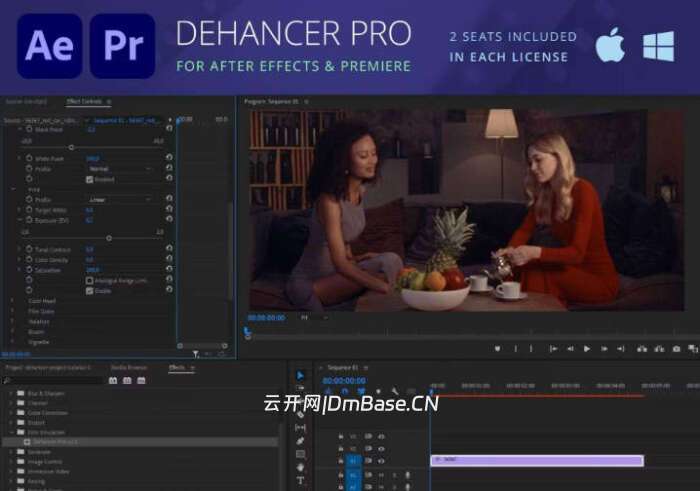The height and width of the screenshot is (491, 700).
Task: Export frame with camera icon
Action: 676,349
